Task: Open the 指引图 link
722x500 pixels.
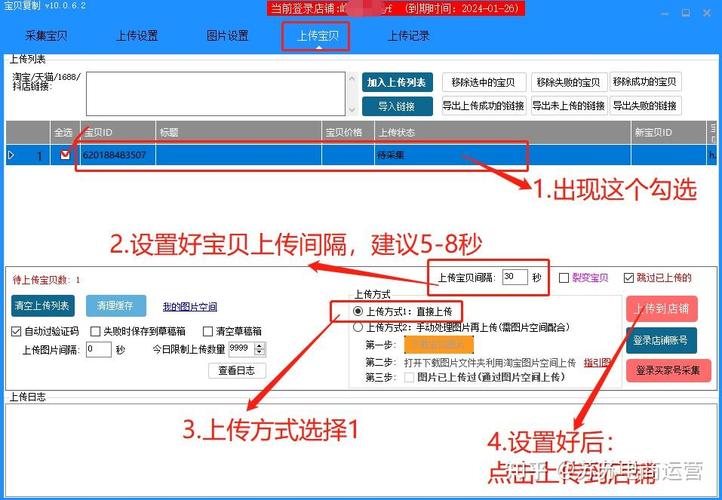Action: coord(598,362)
